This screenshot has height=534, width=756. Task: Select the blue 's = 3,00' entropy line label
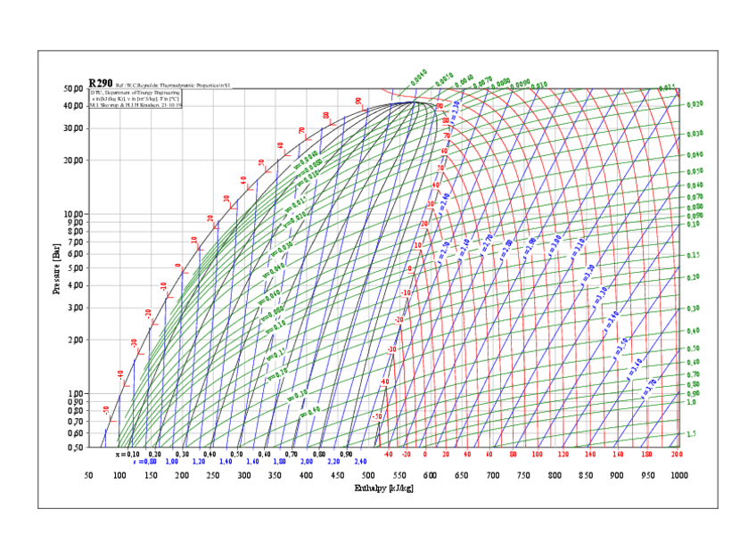pos(554,246)
